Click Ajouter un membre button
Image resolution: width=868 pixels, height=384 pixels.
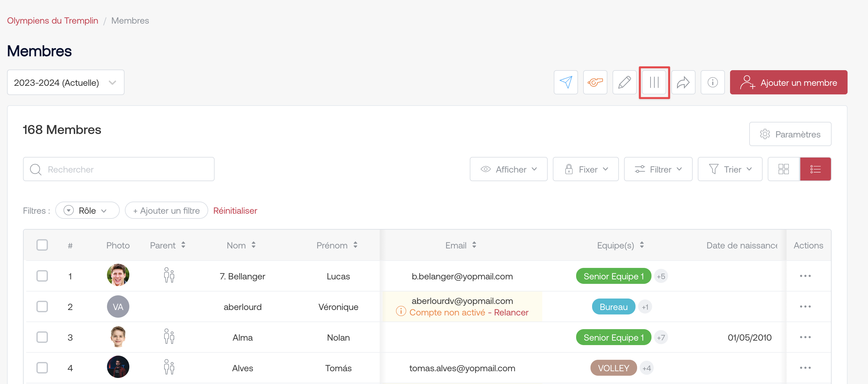click(788, 83)
